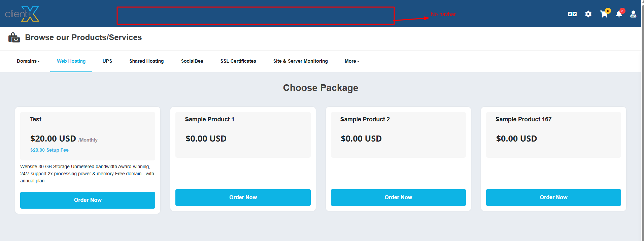Open the Shared Hosting category

coord(146,61)
